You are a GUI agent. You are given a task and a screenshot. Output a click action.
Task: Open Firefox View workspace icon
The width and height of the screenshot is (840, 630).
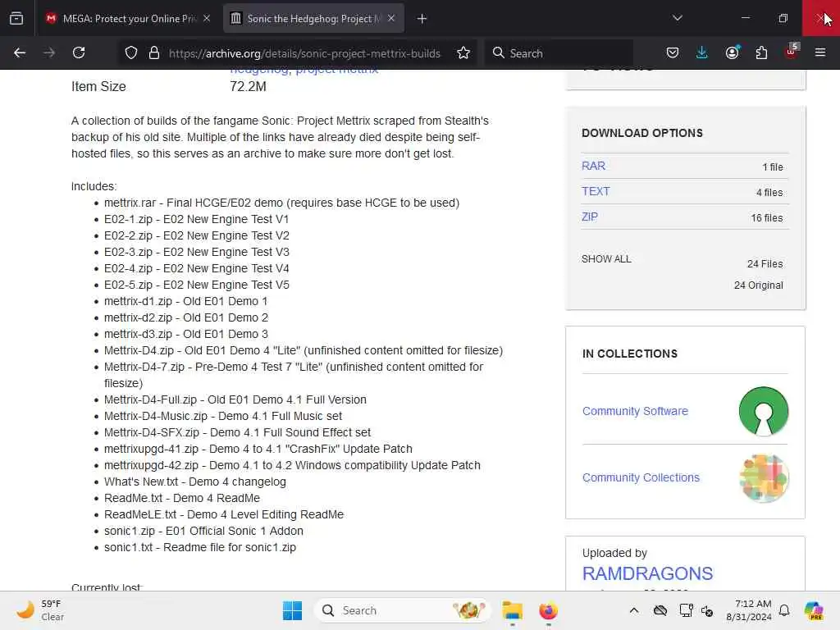point(16,18)
